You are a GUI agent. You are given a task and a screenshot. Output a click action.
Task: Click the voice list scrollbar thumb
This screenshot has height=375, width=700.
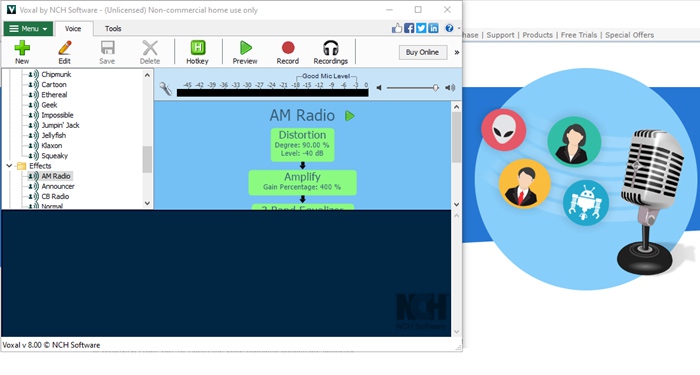point(147,159)
